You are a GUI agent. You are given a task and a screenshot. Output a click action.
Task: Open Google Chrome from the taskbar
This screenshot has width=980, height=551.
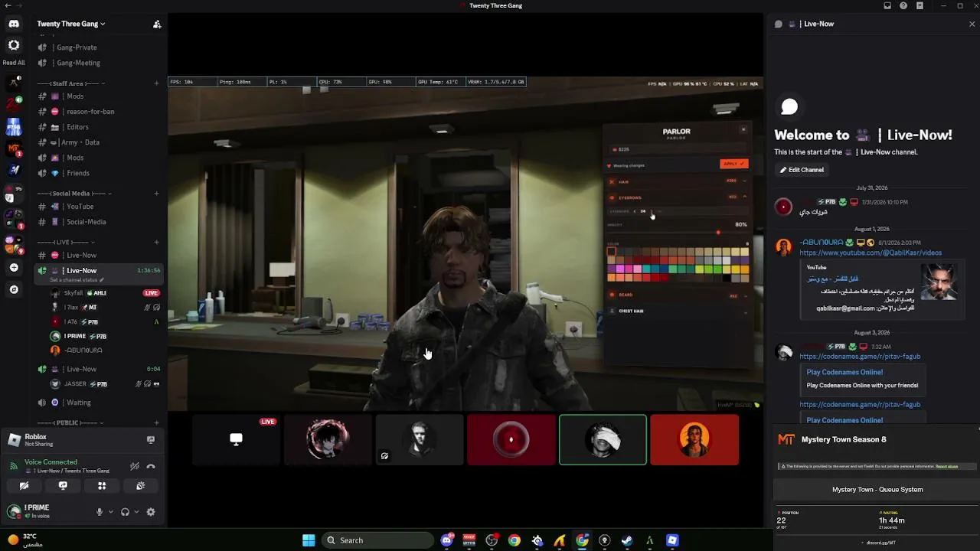tap(514, 540)
